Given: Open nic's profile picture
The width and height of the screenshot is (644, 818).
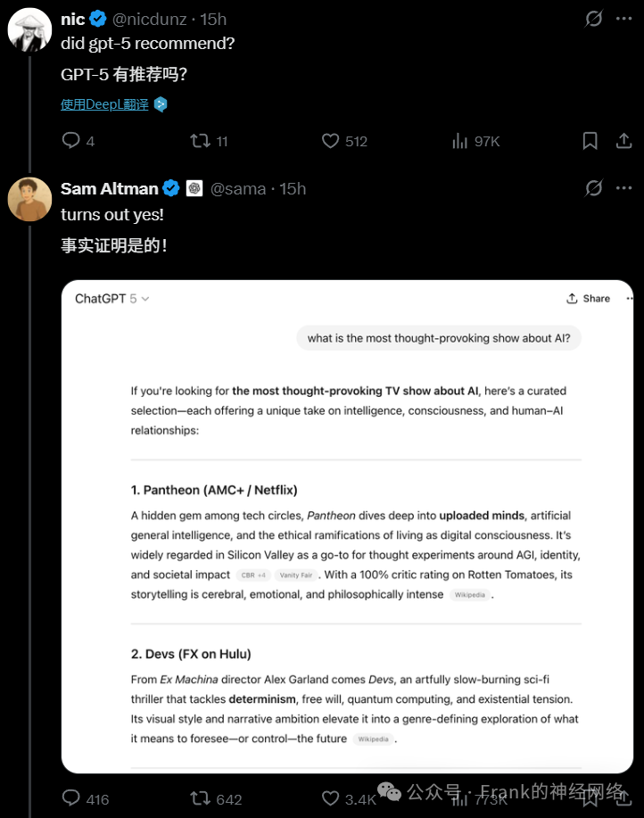Looking at the screenshot, I should tap(29, 29).
